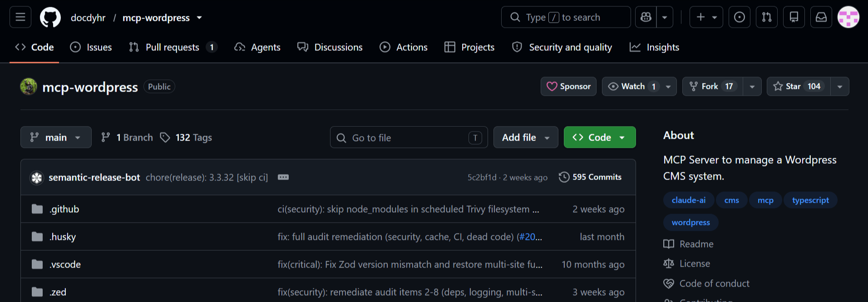Focus the Go to file input

point(409,137)
